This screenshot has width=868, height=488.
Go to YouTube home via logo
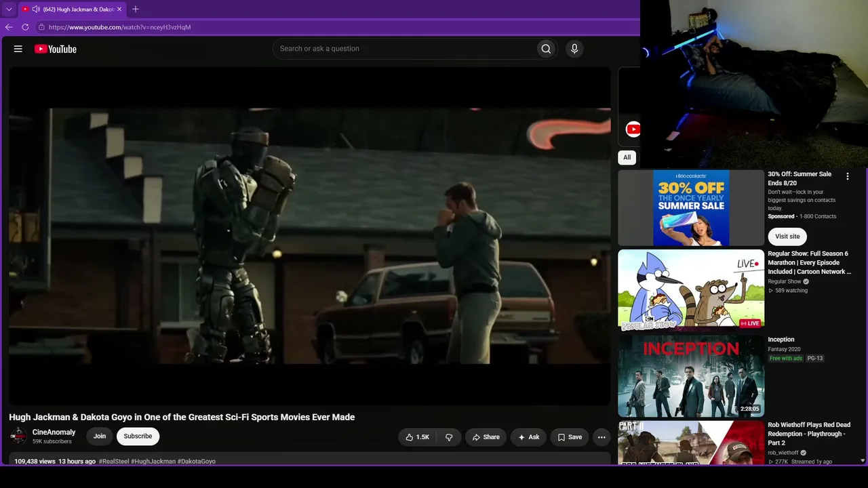tap(56, 49)
